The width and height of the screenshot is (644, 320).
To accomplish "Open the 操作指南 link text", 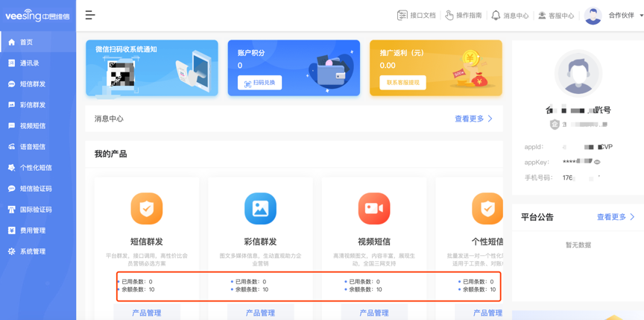I will [x=469, y=16].
